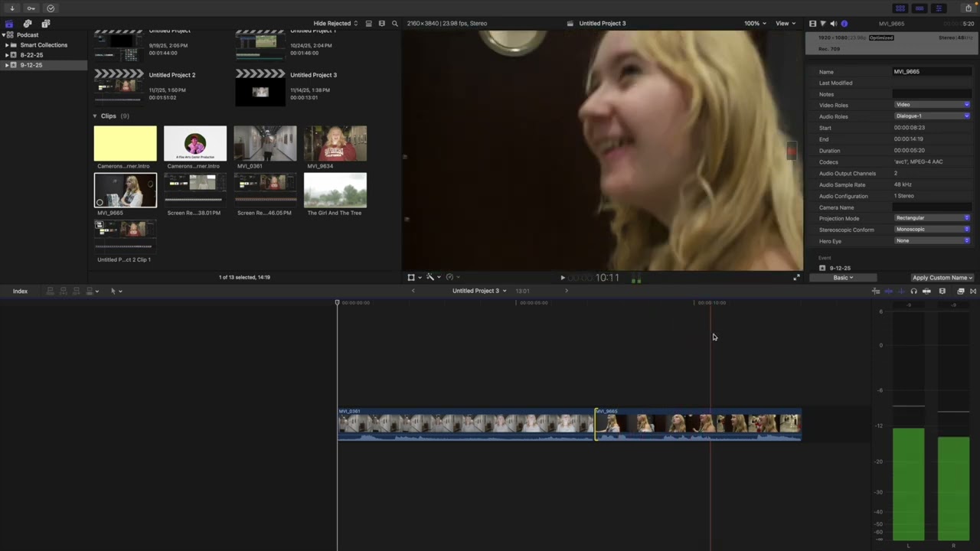Open the Import Media arrow button

[x=12, y=8]
